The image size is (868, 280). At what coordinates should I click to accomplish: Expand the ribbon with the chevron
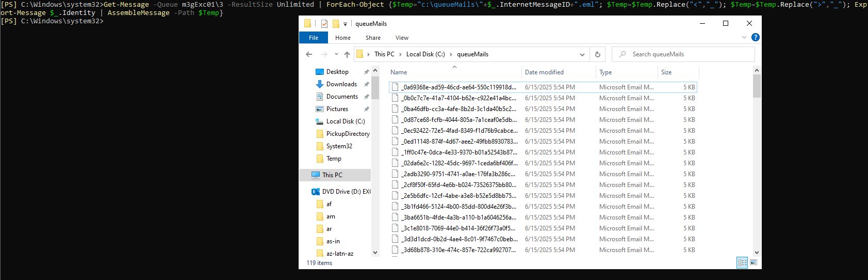[744, 37]
